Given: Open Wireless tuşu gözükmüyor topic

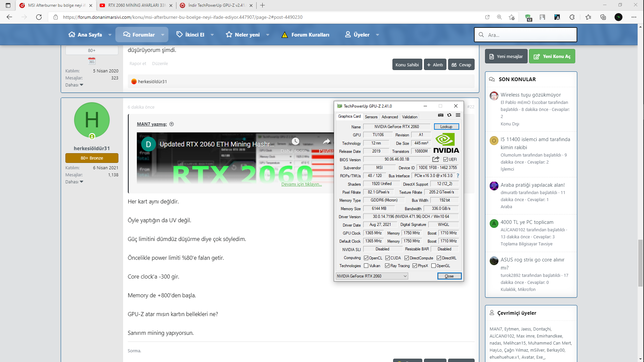Looking at the screenshot, I should coord(531,95).
